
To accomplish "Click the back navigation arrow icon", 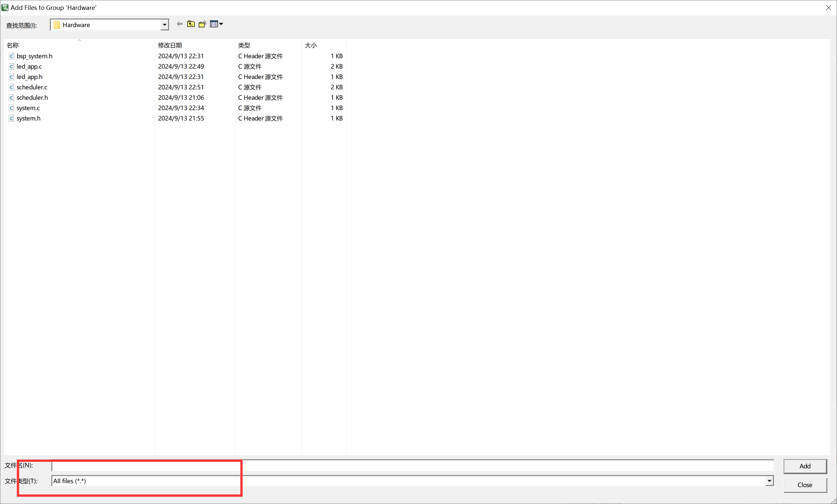I will [180, 24].
